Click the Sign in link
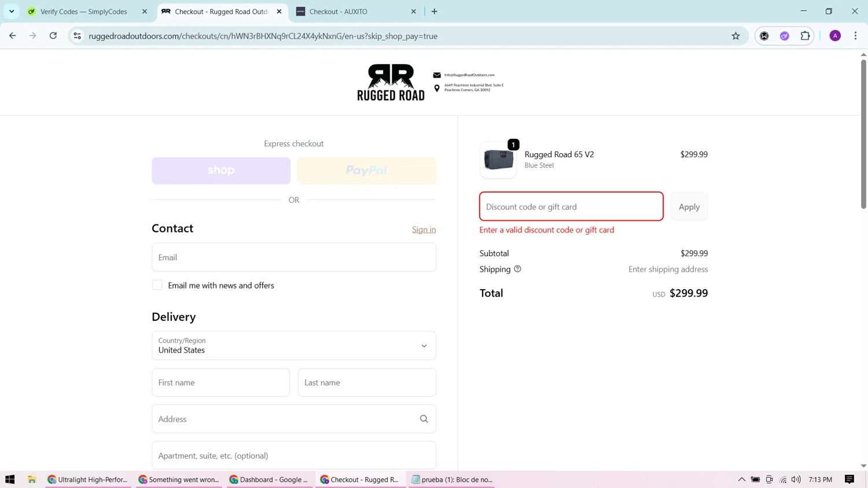This screenshot has height=488, width=868. pos(424,230)
